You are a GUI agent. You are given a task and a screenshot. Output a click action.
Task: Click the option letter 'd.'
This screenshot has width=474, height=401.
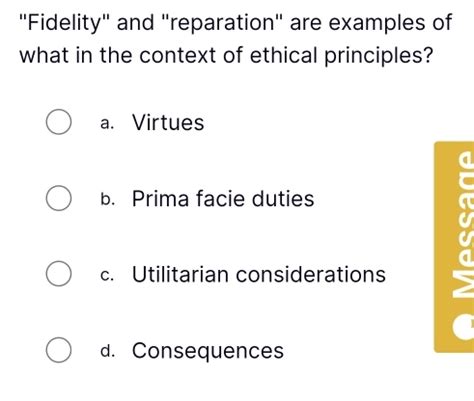(108, 350)
